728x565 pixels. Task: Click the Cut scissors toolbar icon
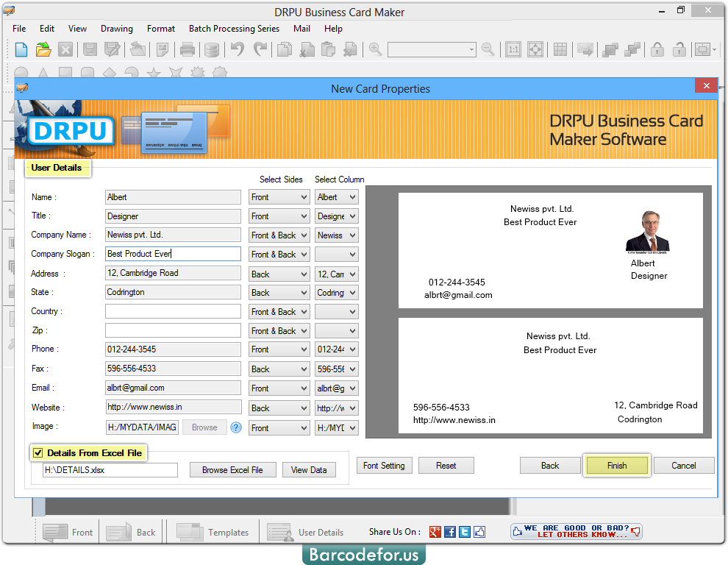tap(307, 49)
